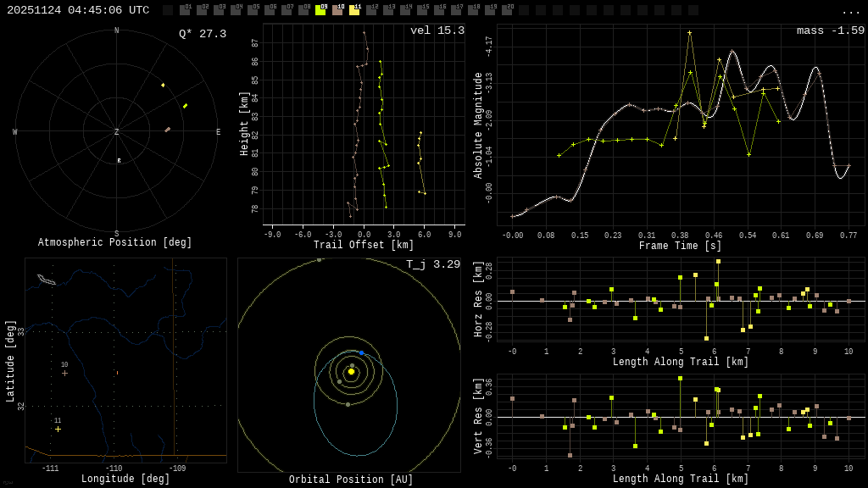Select the vel 15.3 velocity label
Viewport: 868px width, 488px height.
(x=437, y=30)
